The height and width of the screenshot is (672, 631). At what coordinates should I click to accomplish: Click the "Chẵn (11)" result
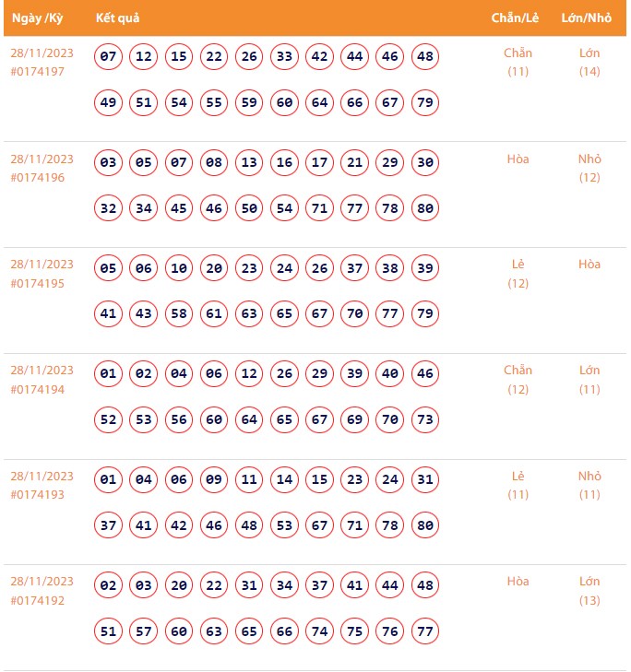pyautogui.click(x=518, y=62)
